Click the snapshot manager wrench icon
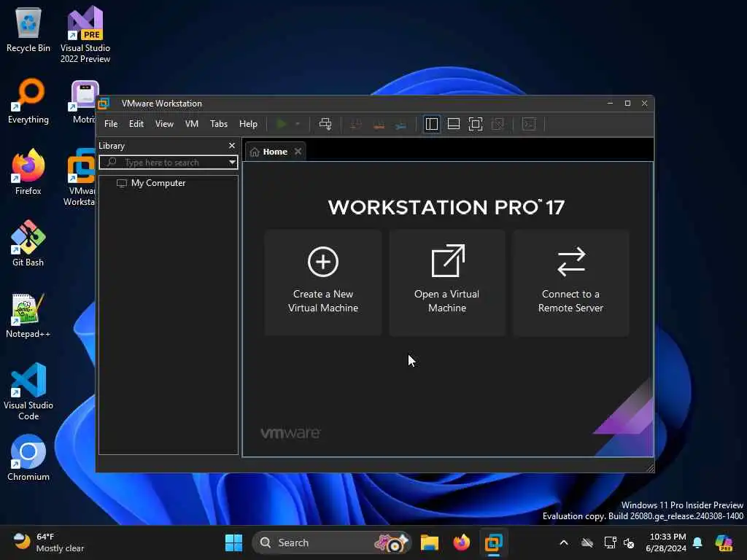 click(400, 125)
